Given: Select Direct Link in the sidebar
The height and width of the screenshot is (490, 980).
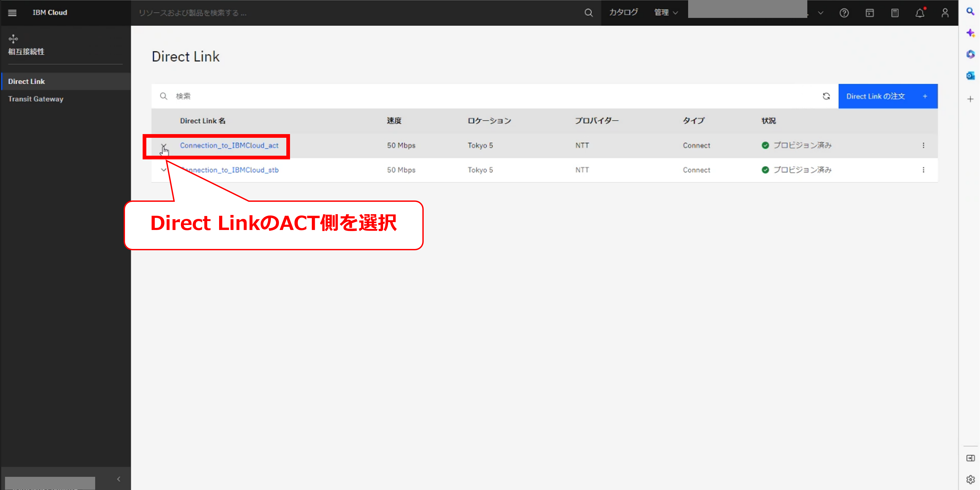Looking at the screenshot, I should pos(27,81).
